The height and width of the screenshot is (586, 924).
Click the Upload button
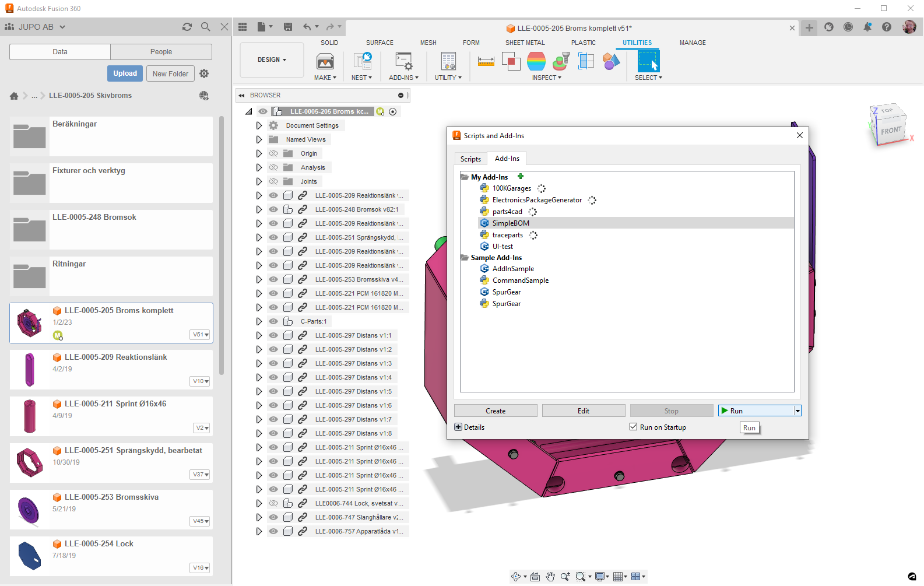click(x=125, y=73)
